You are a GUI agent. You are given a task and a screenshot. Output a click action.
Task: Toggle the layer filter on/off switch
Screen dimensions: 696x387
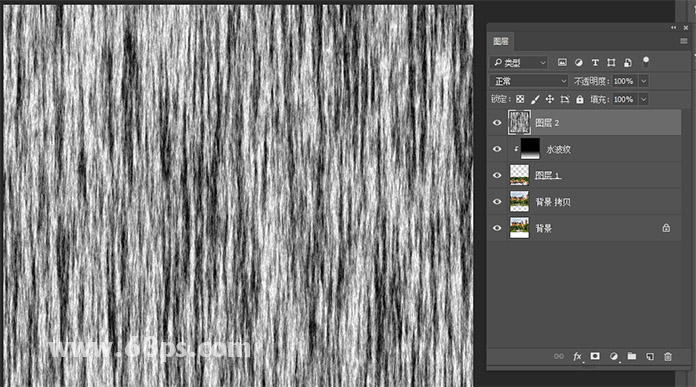pos(646,62)
